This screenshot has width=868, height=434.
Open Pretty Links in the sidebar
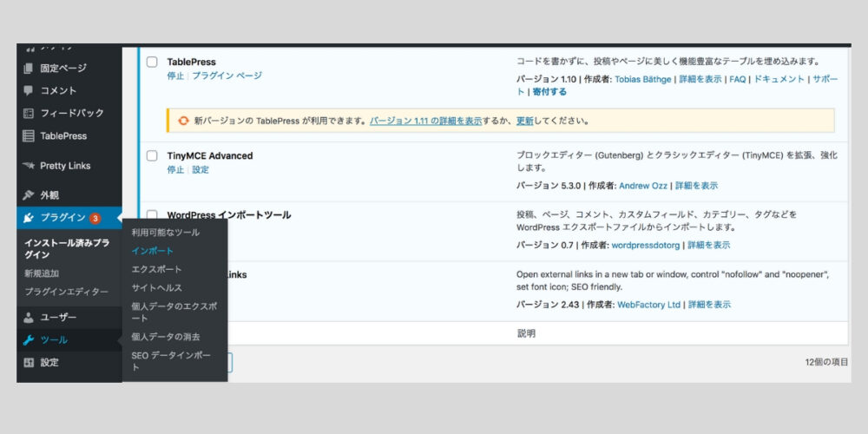tap(65, 166)
